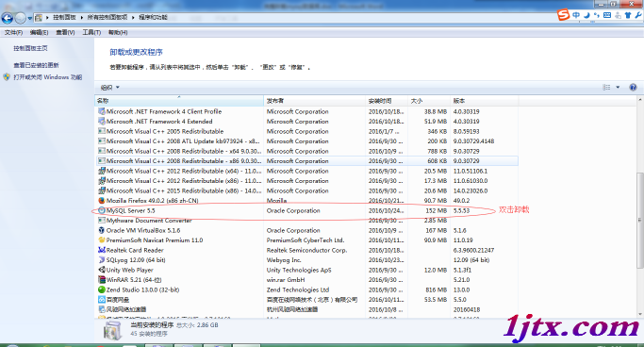Open the change view icon

click(606, 87)
